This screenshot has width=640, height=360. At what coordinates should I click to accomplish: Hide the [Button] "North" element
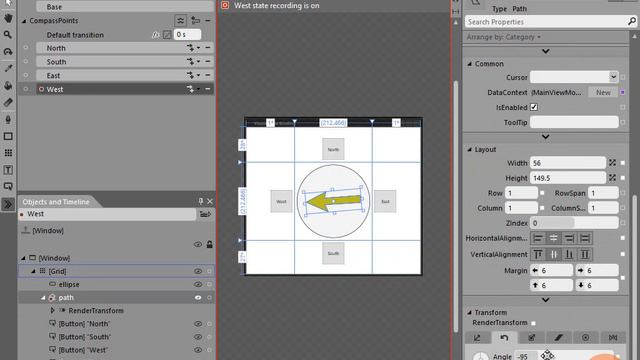click(198, 324)
